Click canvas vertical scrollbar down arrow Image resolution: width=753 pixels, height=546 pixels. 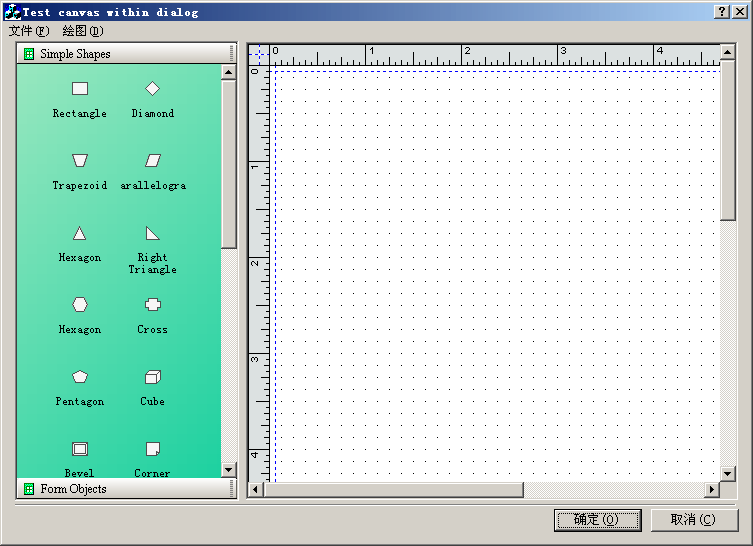tap(728, 473)
